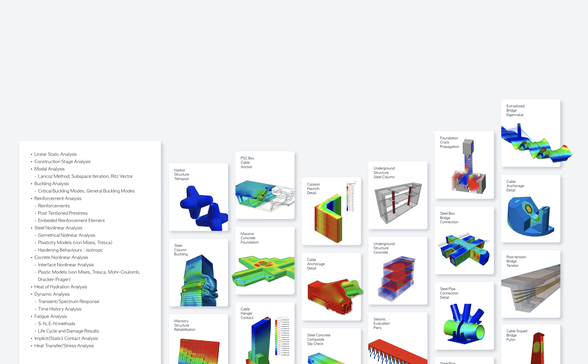Click the Steel Concrete Composite Slip Check card
The height and width of the screenshot is (364, 588).
pos(331,346)
